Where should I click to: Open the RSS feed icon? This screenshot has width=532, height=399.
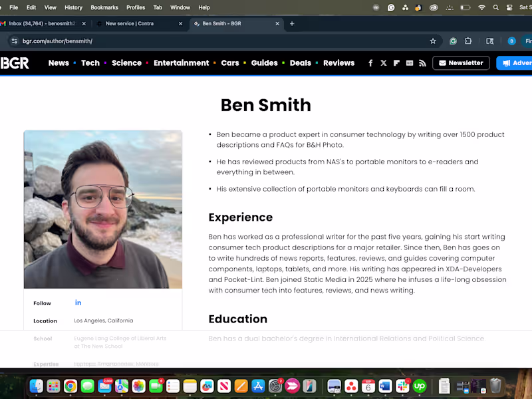coord(422,63)
